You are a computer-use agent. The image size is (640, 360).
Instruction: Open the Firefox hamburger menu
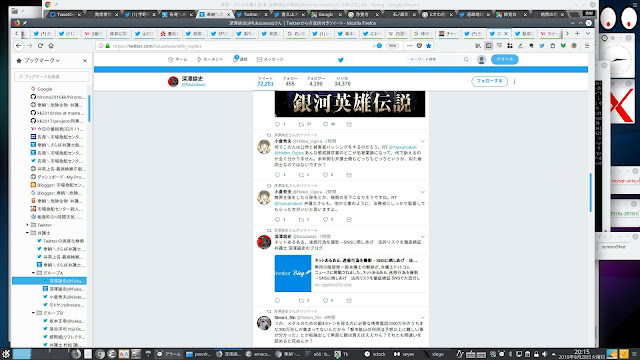click(587, 46)
